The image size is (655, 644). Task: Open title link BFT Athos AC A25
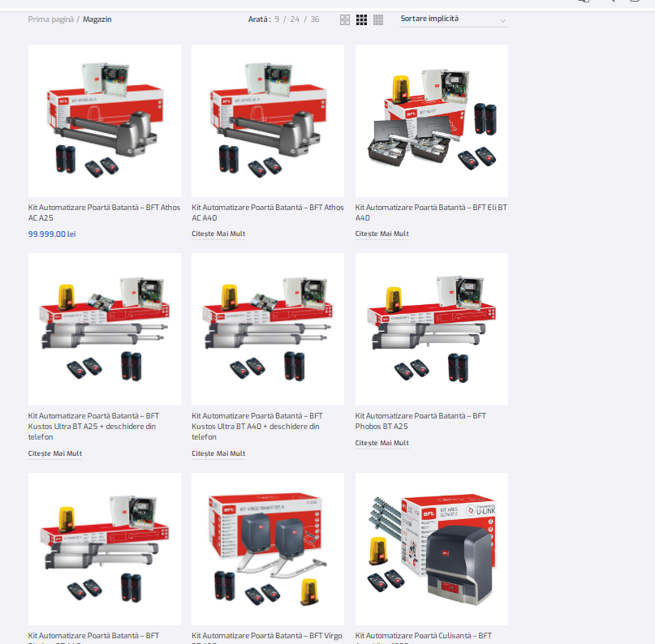(104, 213)
